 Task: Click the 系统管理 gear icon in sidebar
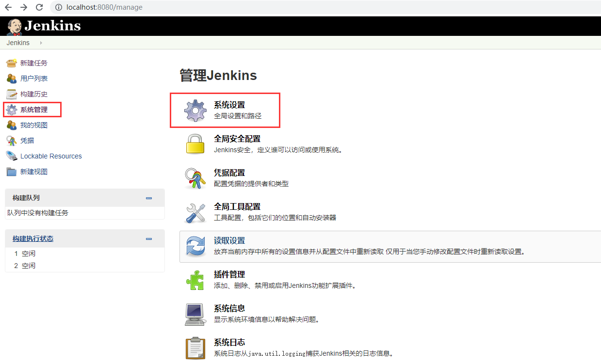12,110
